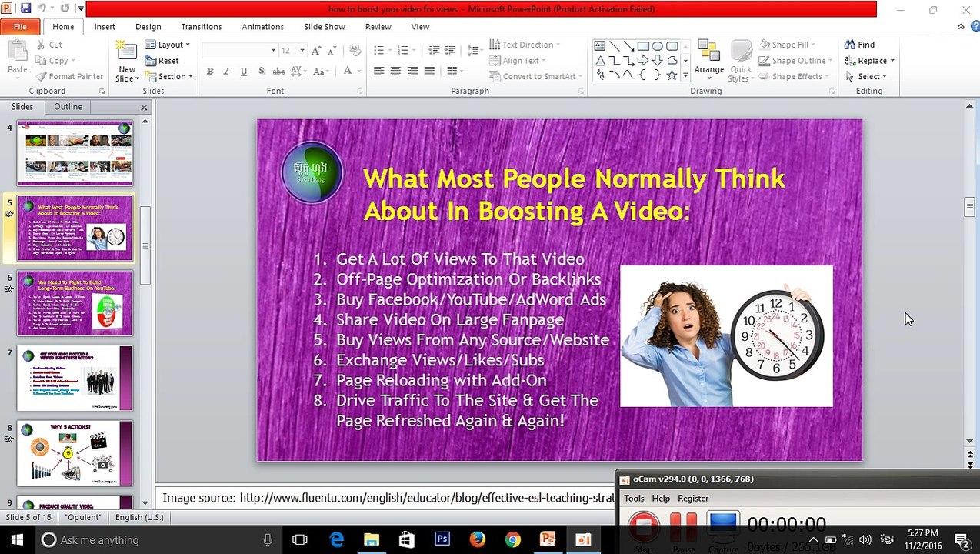This screenshot has width=980, height=554.
Task: Click the New Slide icon
Action: click(126, 52)
